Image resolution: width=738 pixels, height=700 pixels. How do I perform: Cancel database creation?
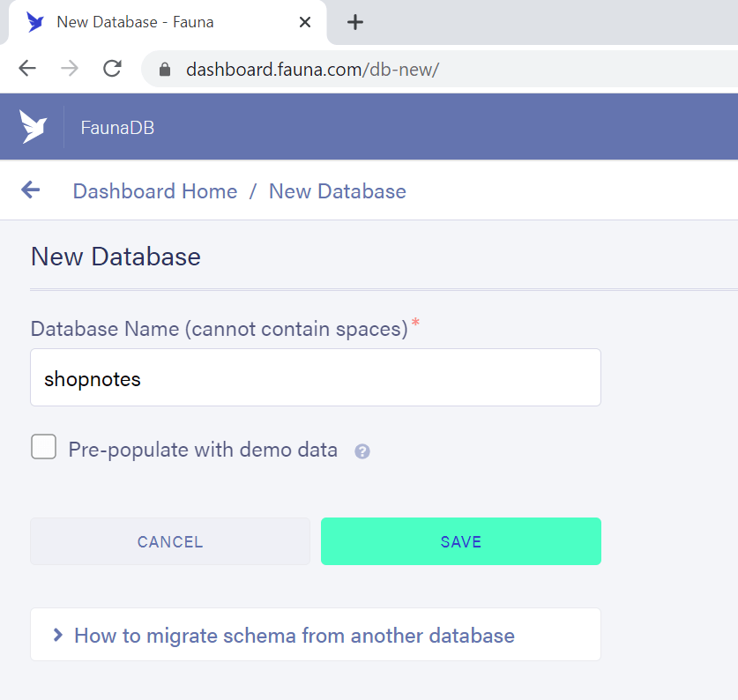[169, 541]
